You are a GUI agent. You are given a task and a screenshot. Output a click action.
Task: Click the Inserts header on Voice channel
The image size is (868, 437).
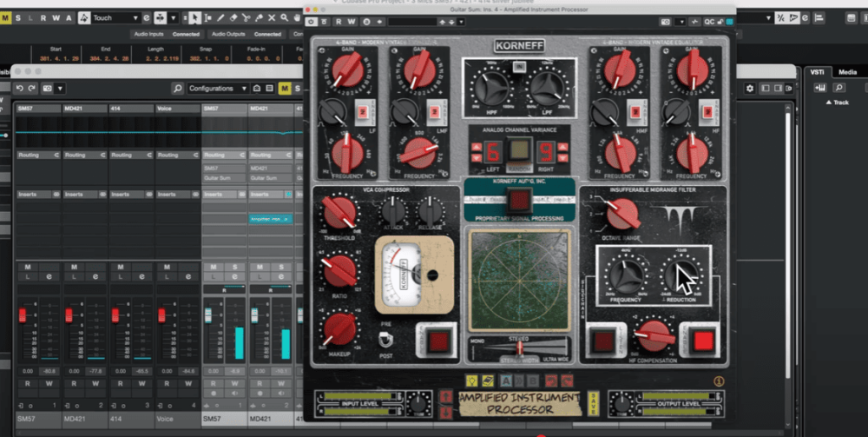178,195
